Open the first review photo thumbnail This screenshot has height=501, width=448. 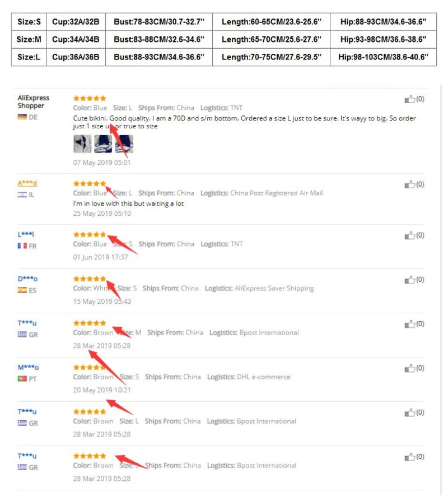(x=82, y=144)
